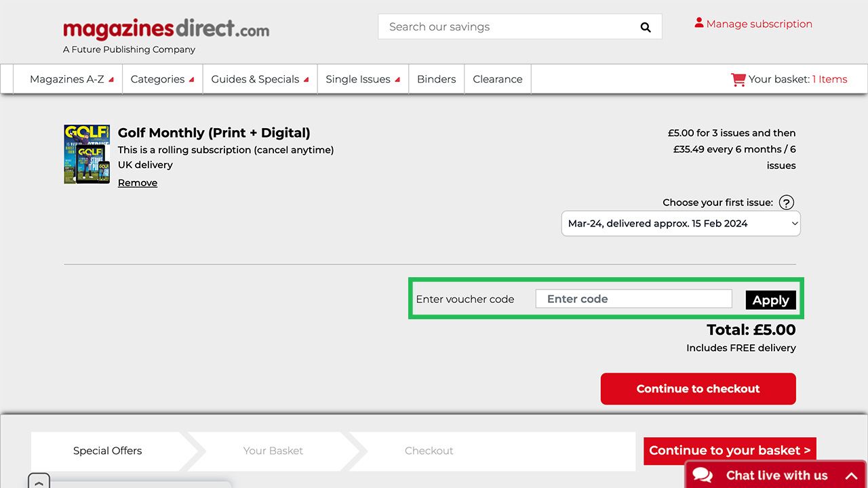The width and height of the screenshot is (868, 488).
Task: Click the Chat live with us button
Action: coord(776,475)
